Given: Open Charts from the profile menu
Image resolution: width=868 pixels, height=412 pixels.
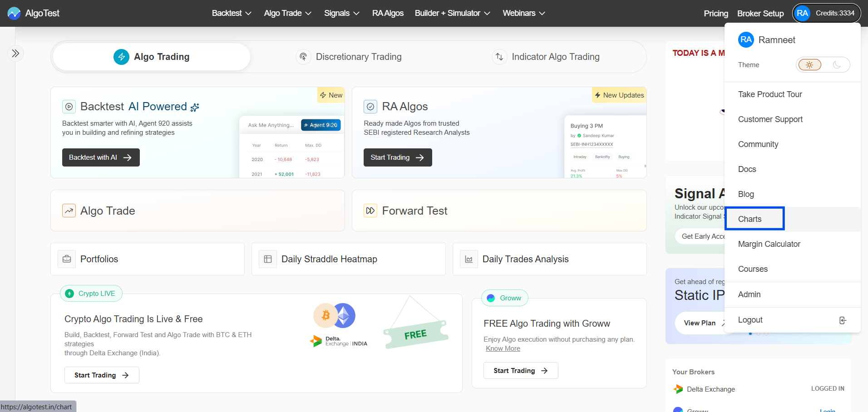Looking at the screenshot, I should click(x=750, y=219).
